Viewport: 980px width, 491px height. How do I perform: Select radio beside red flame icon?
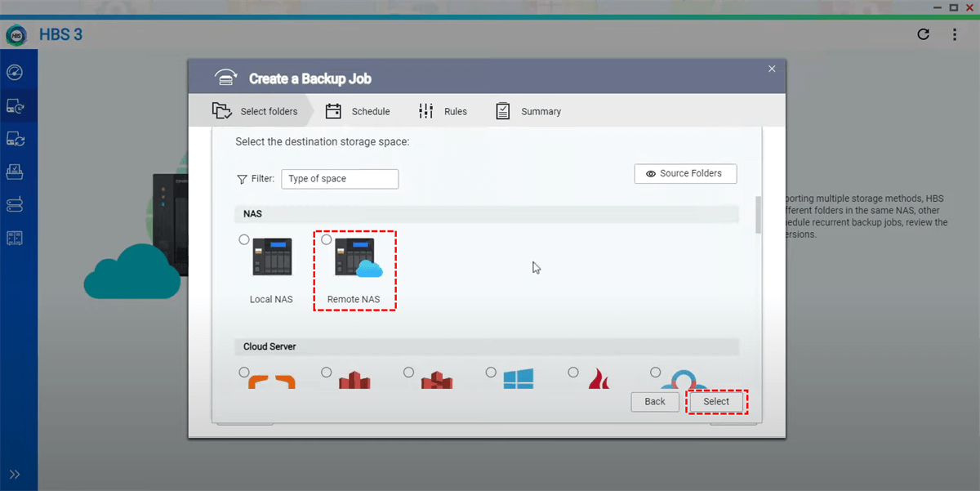573,373
